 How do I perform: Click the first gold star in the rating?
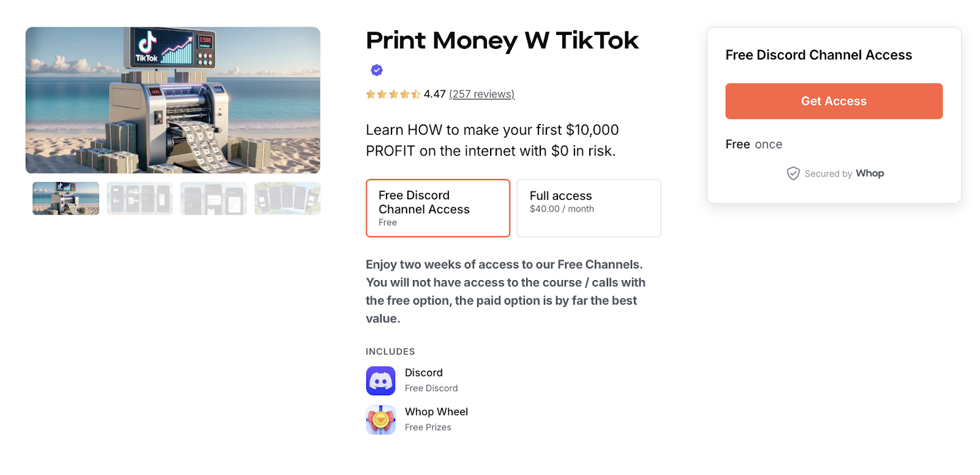371,94
